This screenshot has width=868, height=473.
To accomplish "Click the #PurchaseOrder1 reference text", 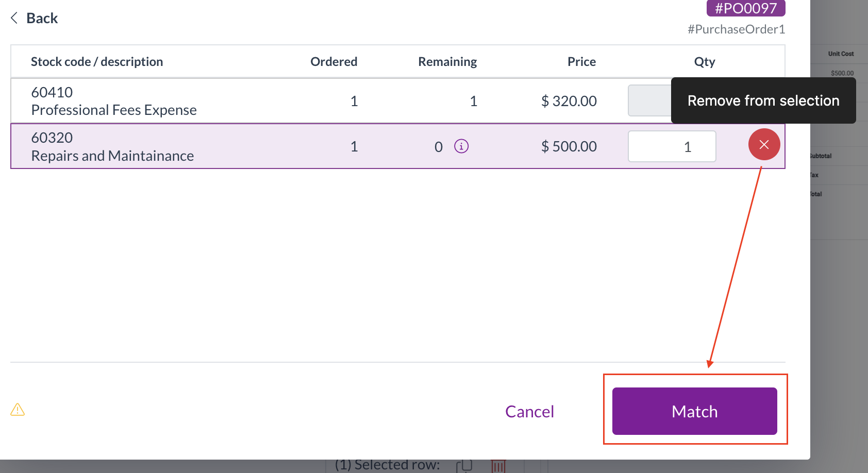I will pyautogui.click(x=736, y=29).
